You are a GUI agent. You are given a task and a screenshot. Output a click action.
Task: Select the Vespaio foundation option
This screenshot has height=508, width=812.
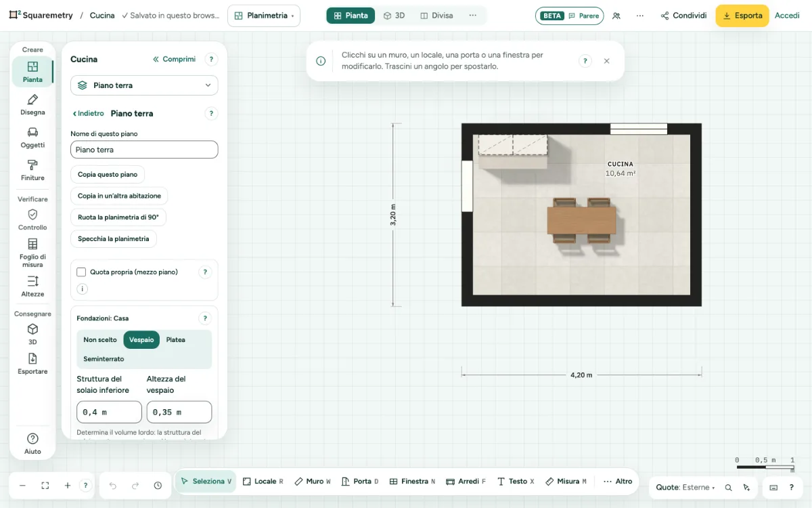[141, 340]
